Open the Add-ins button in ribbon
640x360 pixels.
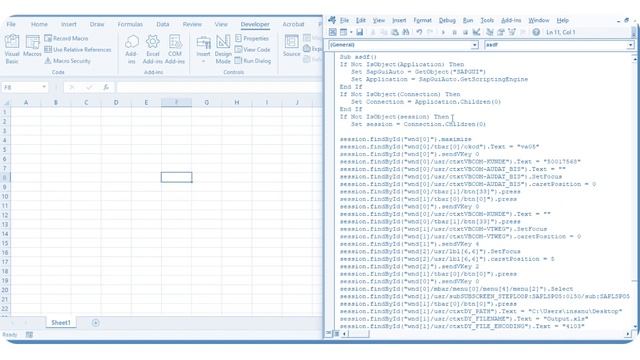[131, 49]
